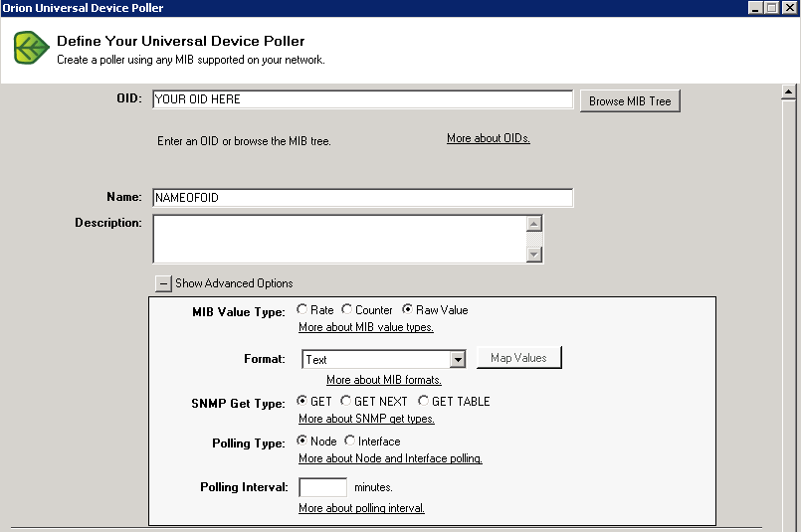This screenshot has height=532, width=801.
Task: Maximize the Orion Universal Device Poller window
Action: [x=772, y=8]
